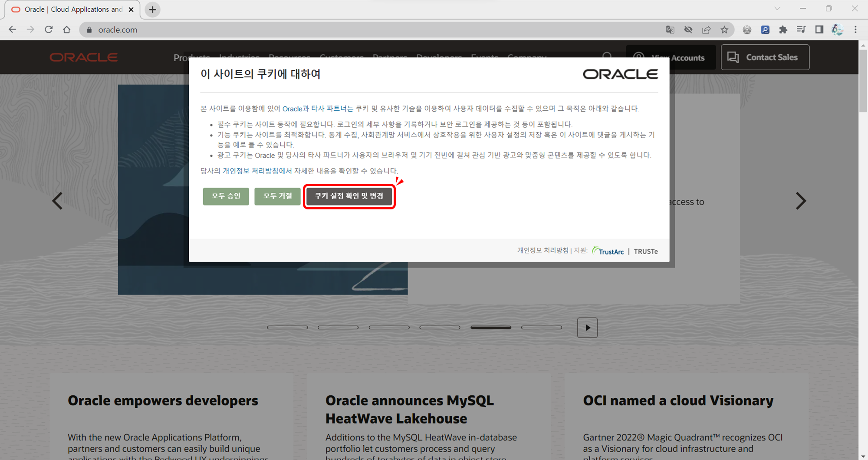Bookmark this page with the star icon
Viewport: 868px width, 460px height.
click(x=724, y=30)
